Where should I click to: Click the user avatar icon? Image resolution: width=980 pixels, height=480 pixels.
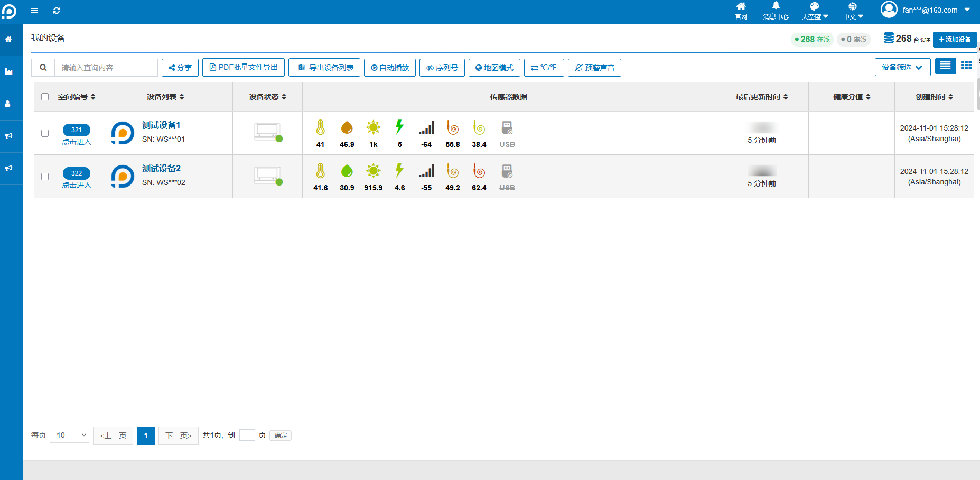(x=889, y=10)
